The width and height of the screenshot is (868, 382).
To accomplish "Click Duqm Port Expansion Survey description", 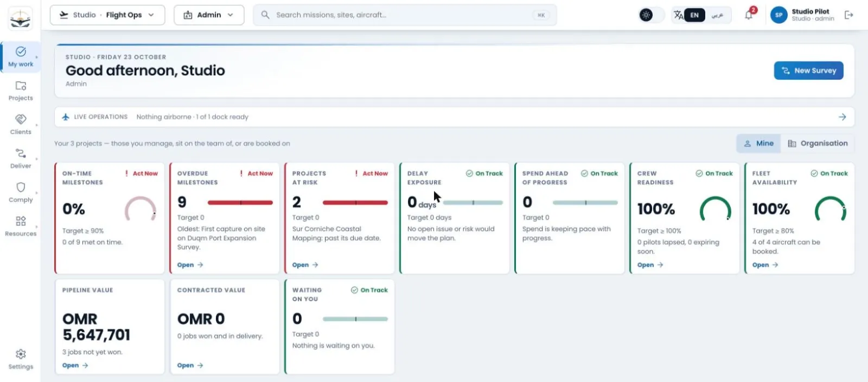I will pyautogui.click(x=221, y=238).
